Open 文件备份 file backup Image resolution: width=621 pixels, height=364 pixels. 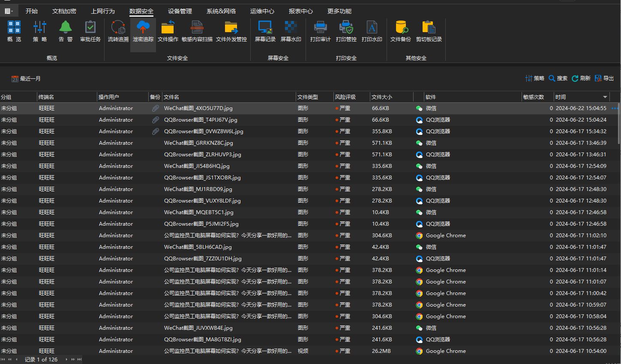click(x=401, y=31)
